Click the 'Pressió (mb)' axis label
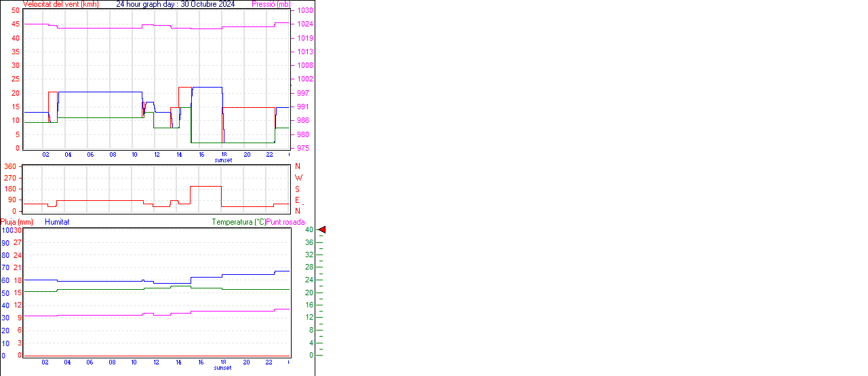The width and height of the screenshot is (868, 376). (271, 4)
